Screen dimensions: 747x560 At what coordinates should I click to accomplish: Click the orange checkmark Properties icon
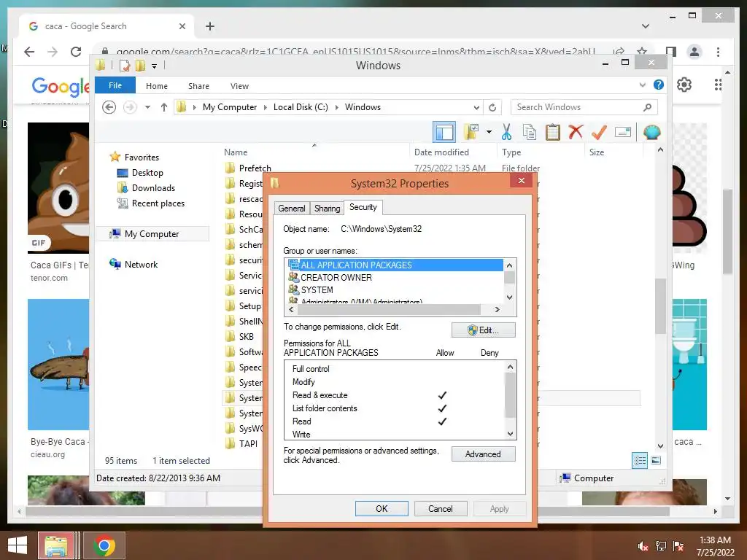(599, 132)
